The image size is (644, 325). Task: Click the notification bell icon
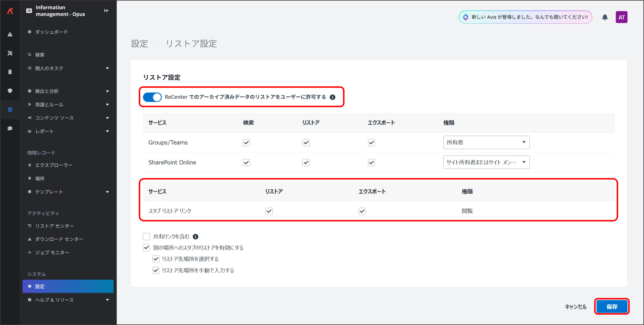(x=605, y=17)
